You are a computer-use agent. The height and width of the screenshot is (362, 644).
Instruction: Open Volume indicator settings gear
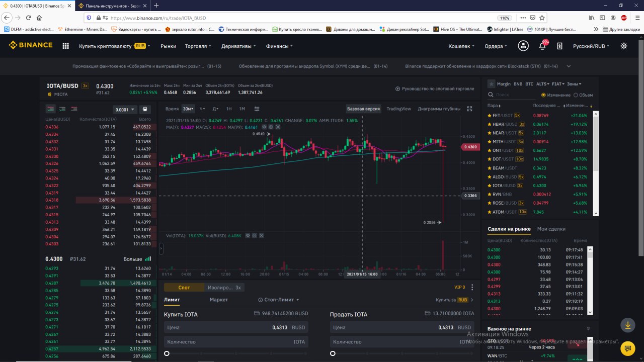[x=255, y=235]
